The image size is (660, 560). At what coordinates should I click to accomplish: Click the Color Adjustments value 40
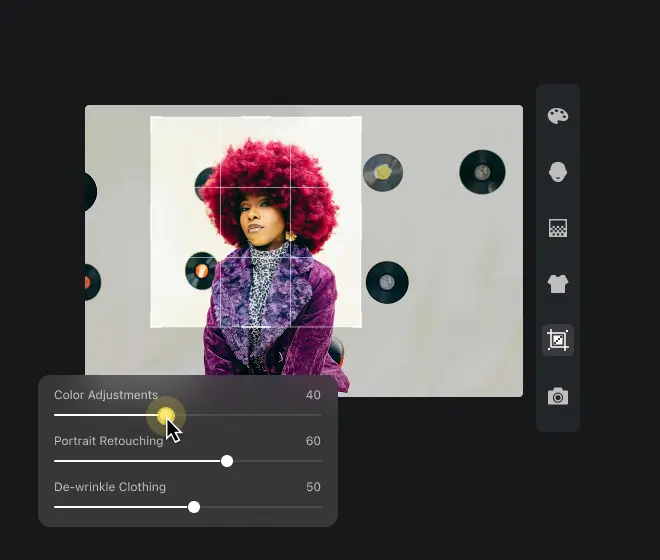point(313,395)
